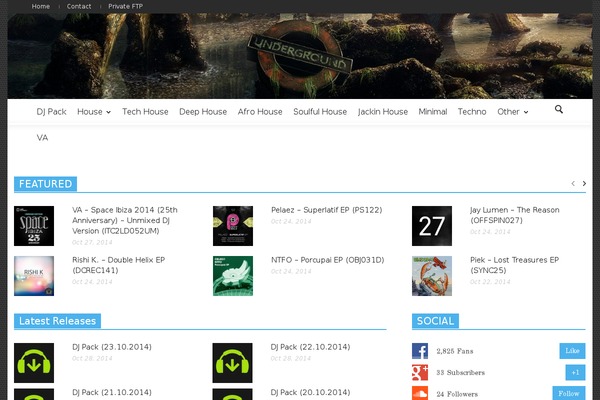Select Afro House in navigation
The height and width of the screenshot is (400, 600).
point(260,112)
